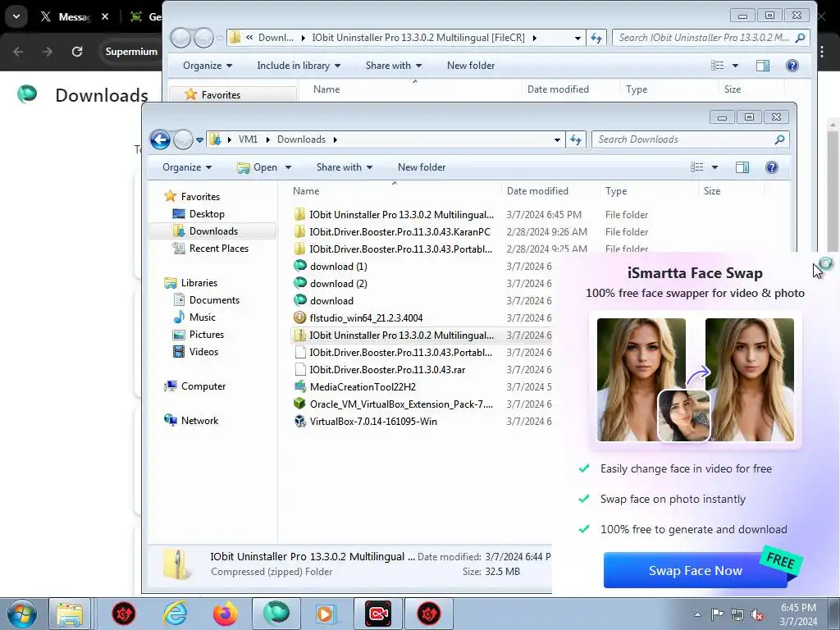This screenshot has height=630, width=840.
Task: Expand the Open button dropdown arrow
Action: [288, 167]
